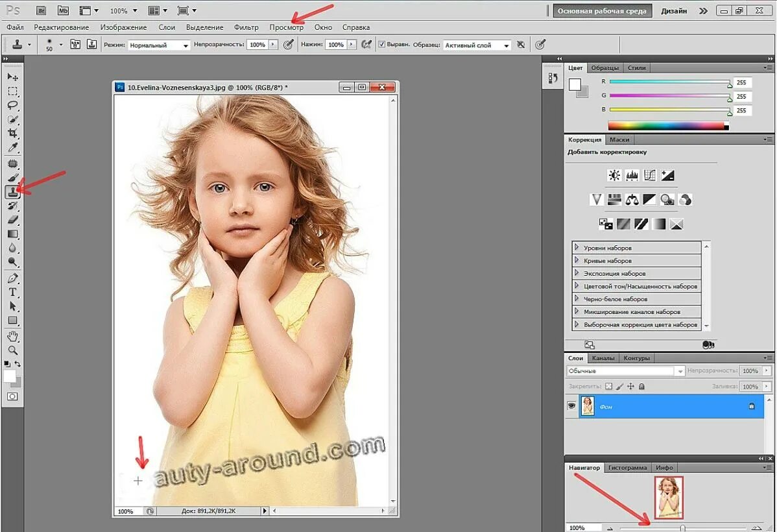Select the Rectangular Marquee tool
777x532 pixels.
pyautogui.click(x=12, y=91)
